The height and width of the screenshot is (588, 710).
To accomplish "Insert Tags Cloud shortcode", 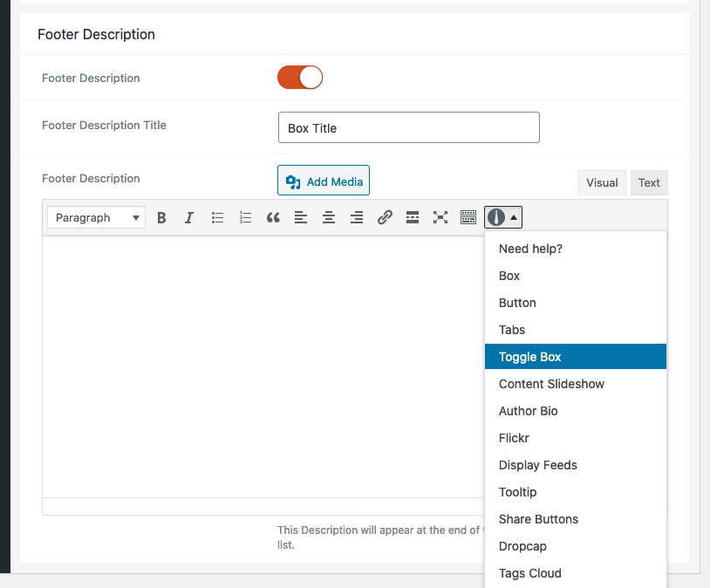I will [x=576, y=573].
